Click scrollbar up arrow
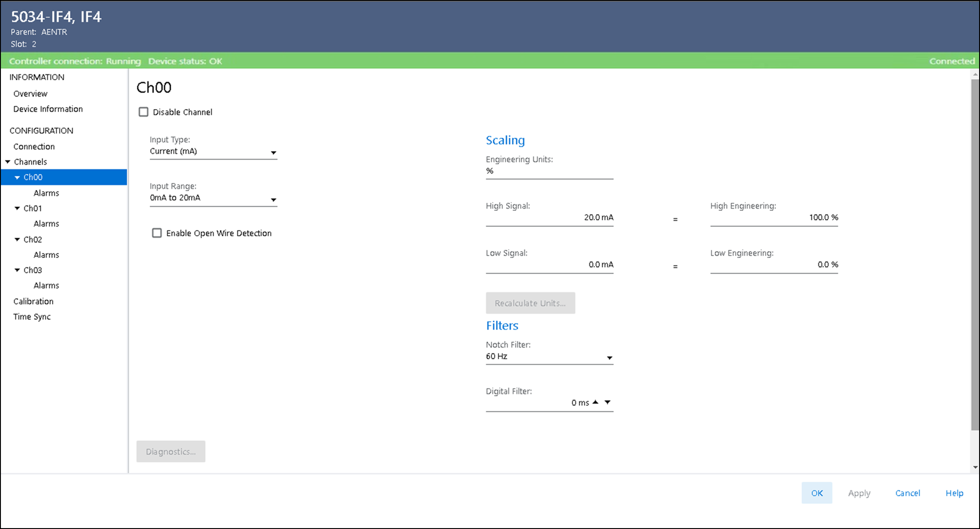Screen dimensions: 980x529 coord(975,74)
